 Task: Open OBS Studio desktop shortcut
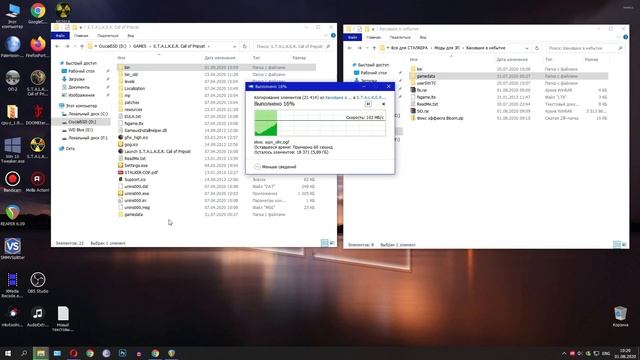click(x=38, y=282)
